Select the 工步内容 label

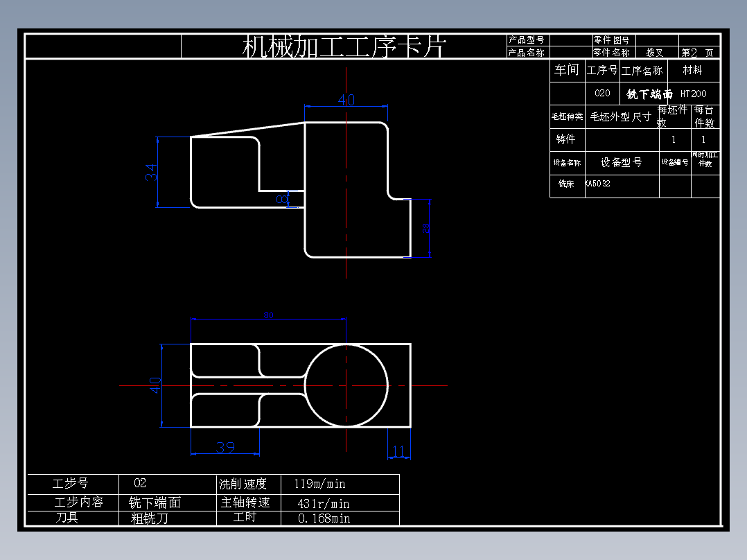[x=78, y=502]
